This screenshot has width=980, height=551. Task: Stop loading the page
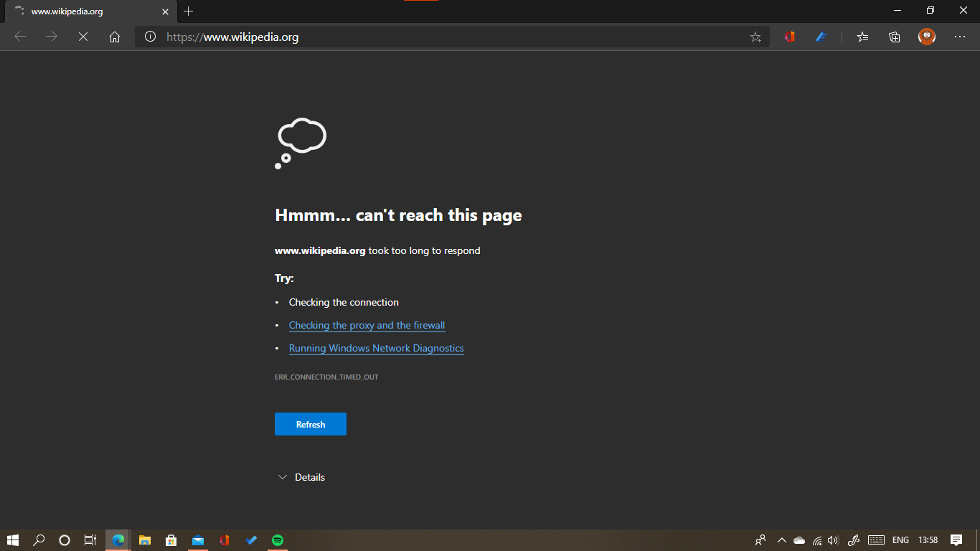83,37
